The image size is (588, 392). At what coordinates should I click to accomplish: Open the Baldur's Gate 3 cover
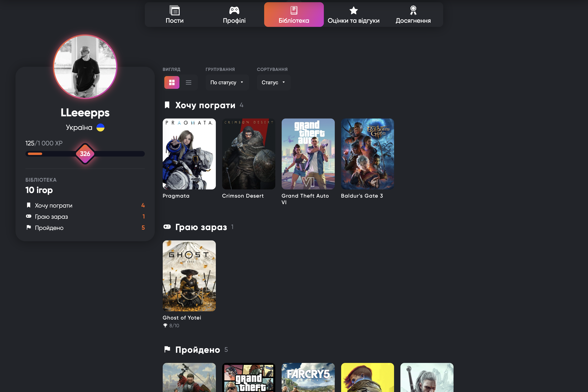click(367, 154)
